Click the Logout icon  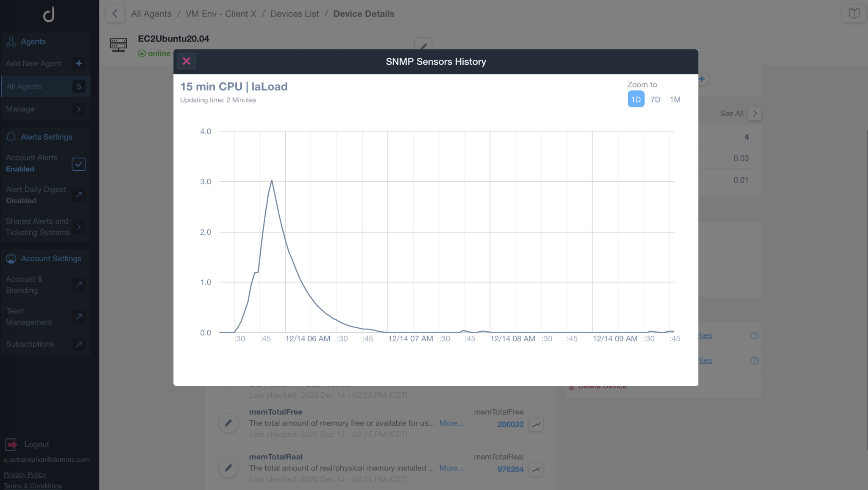pos(11,444)
